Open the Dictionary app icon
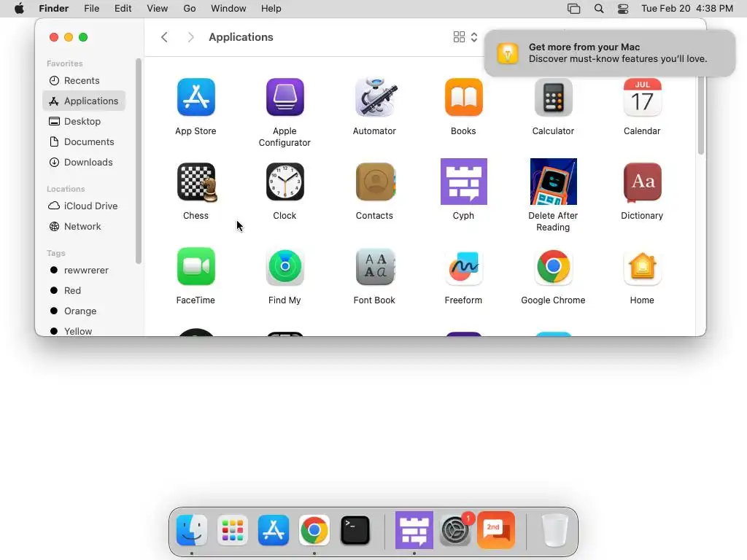Image resolution: width=747 pixels, height=560 pixels. 642,182
